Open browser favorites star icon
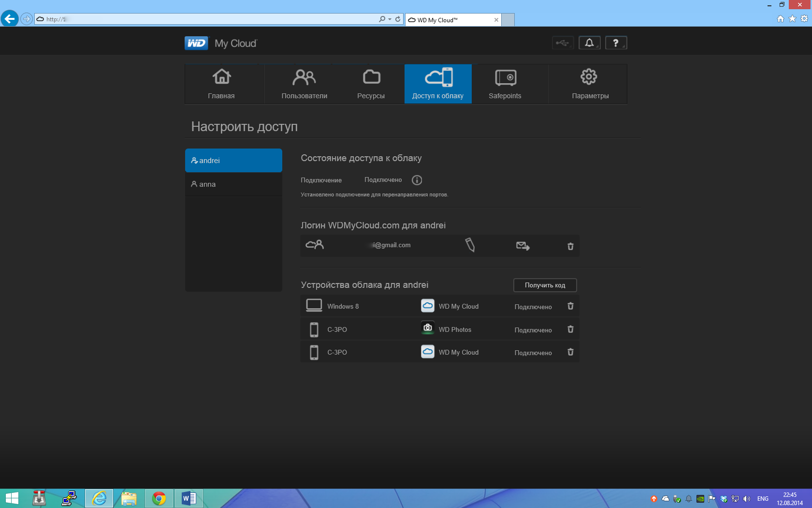 tap(792, 19)
